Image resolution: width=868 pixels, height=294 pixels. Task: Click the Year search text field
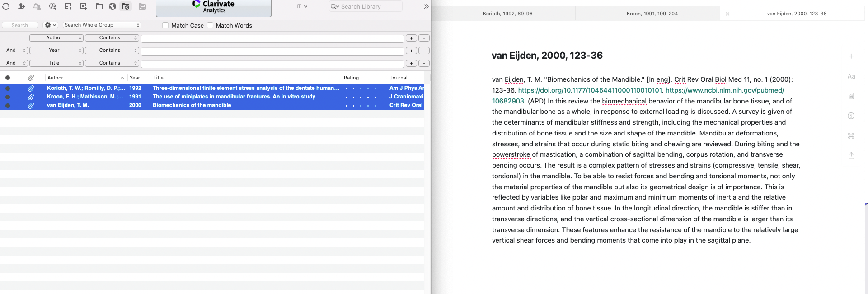[x=272, y=51]
